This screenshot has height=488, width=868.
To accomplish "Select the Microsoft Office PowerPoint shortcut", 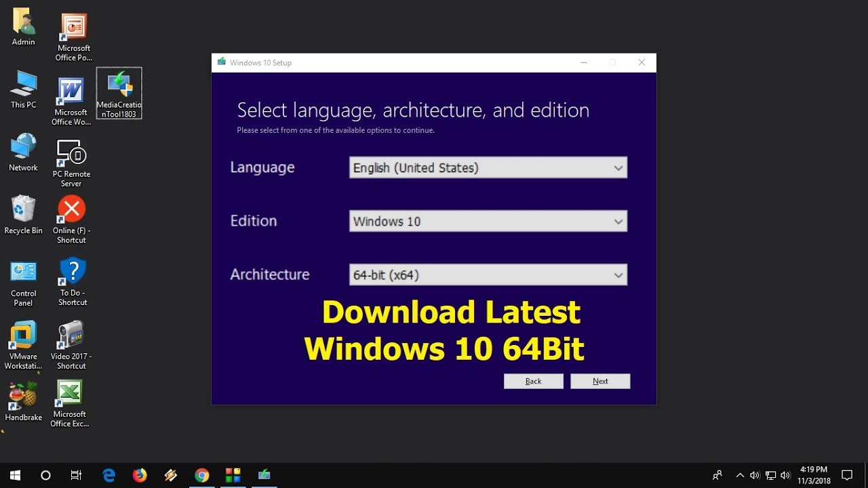I will (73, 37).
